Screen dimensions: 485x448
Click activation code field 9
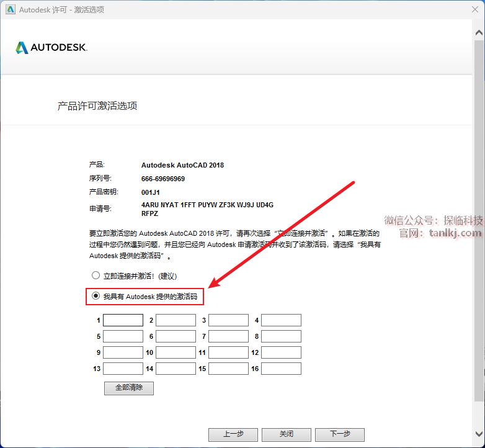pos(123,352)
